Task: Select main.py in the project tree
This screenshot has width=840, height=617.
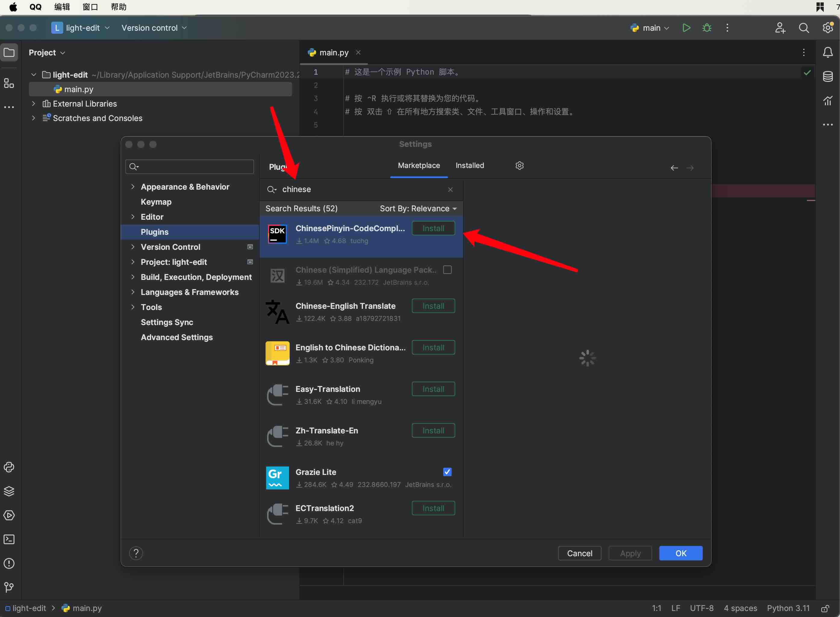Action: [x=160, y=89]
